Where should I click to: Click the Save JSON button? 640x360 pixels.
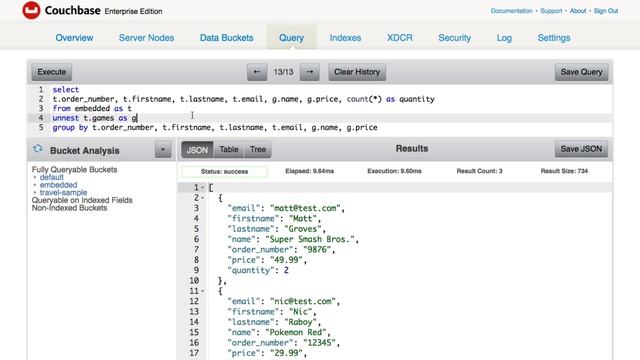pyautogui.click(x=581, y=149)
